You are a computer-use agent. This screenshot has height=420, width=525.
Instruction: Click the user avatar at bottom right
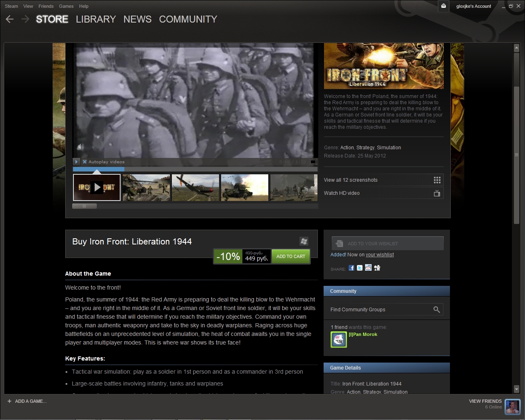point(513,407)
